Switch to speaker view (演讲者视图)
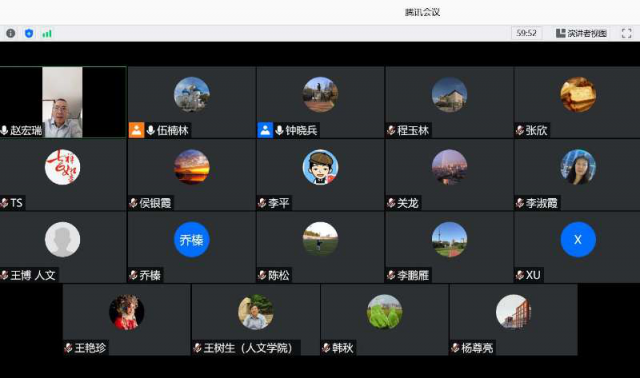This screenshot has height=378, width=640. click(x=581, y=33)
